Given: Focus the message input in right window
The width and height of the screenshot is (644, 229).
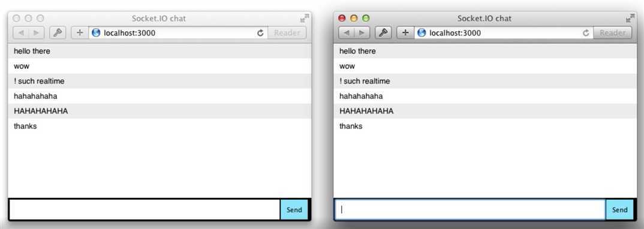Looking at the screenshot, I should click(470, 210).
